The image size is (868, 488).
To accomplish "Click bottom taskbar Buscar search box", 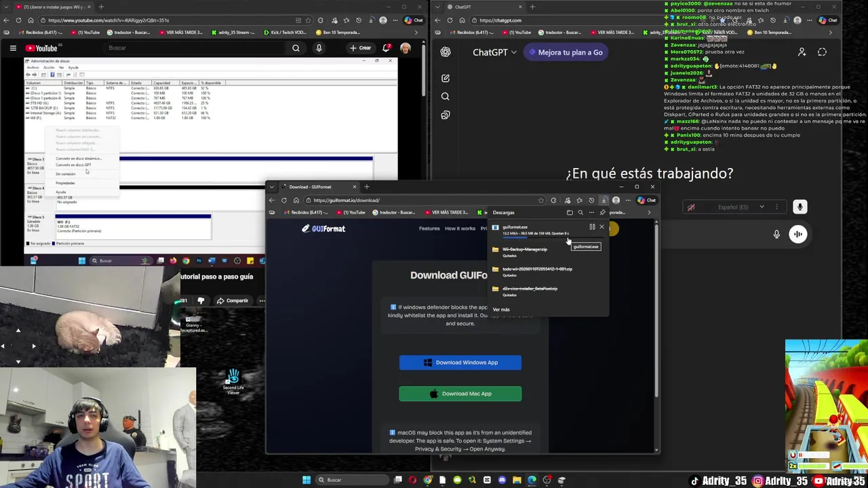I will [353, 481].
